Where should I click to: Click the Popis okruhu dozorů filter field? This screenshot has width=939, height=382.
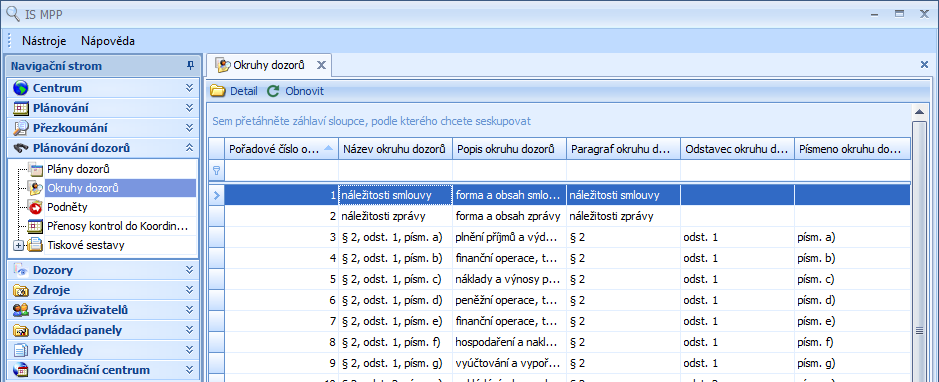pos(509,171)
